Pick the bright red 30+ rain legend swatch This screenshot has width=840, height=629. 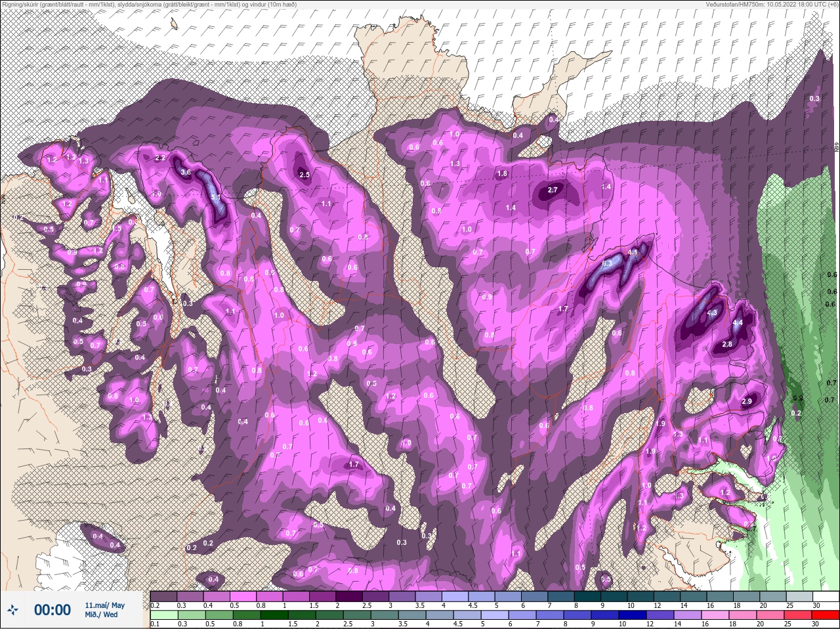pyautogui.click(x=826, y=615)
